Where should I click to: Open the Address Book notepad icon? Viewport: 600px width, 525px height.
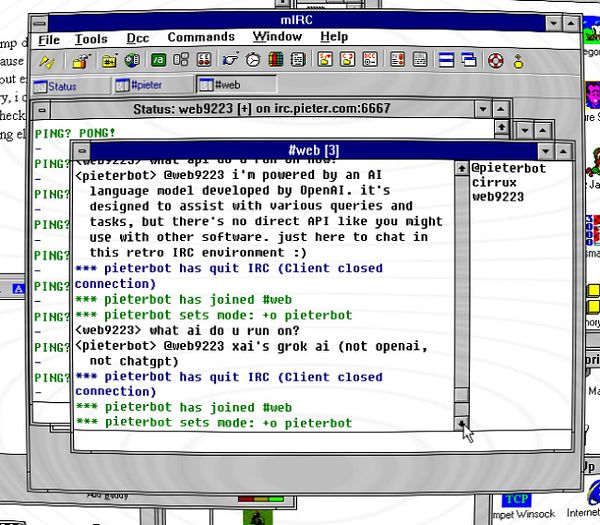(298, 60)
